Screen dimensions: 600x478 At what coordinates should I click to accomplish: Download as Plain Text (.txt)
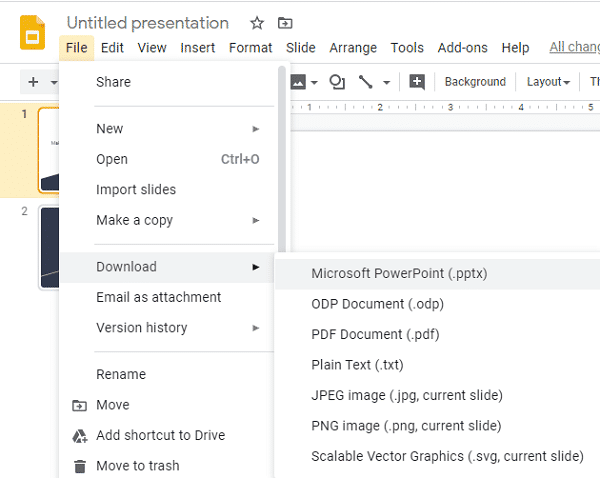tap(437, 365)
